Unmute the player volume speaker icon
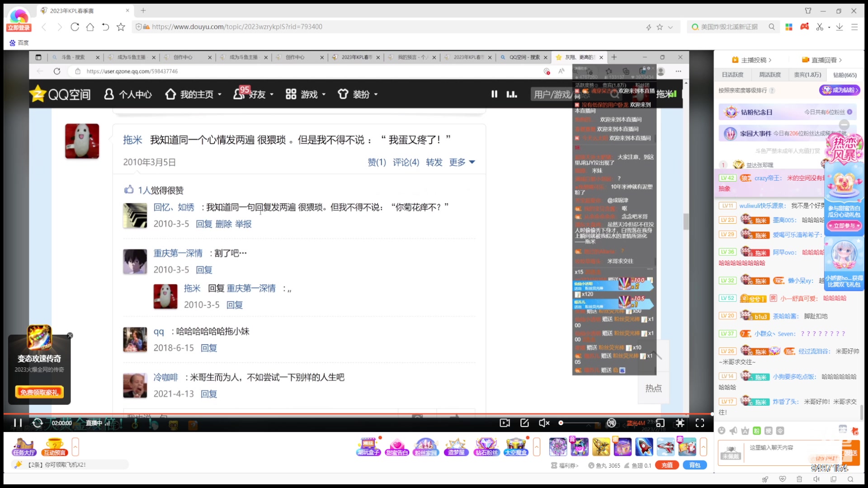This screenshot has width=868, height=488. click(544, 423)
